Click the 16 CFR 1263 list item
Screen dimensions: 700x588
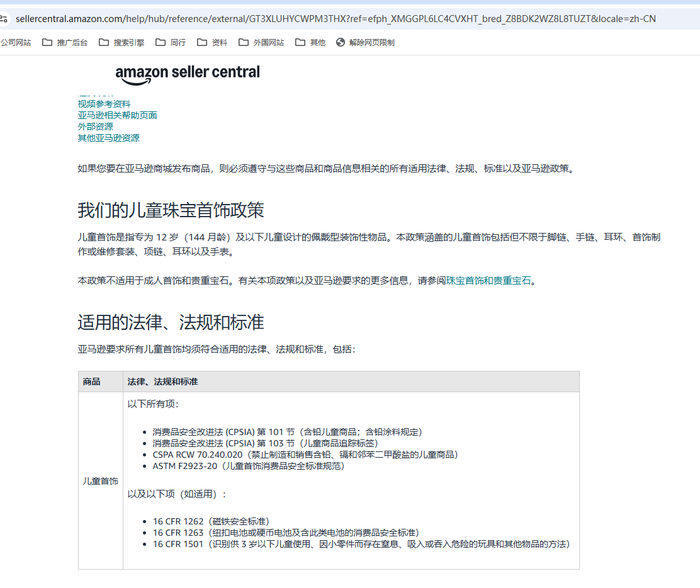point(286,533)
